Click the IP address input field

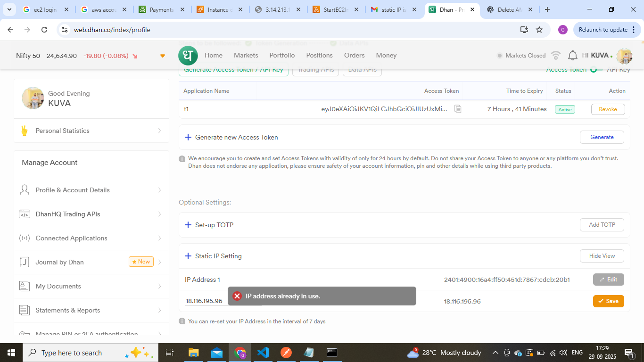tap(205, 301)
